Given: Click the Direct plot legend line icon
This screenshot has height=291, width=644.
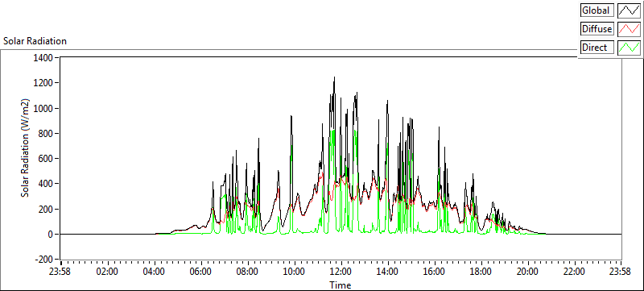Looking at the screenshot, I should 629,48.
